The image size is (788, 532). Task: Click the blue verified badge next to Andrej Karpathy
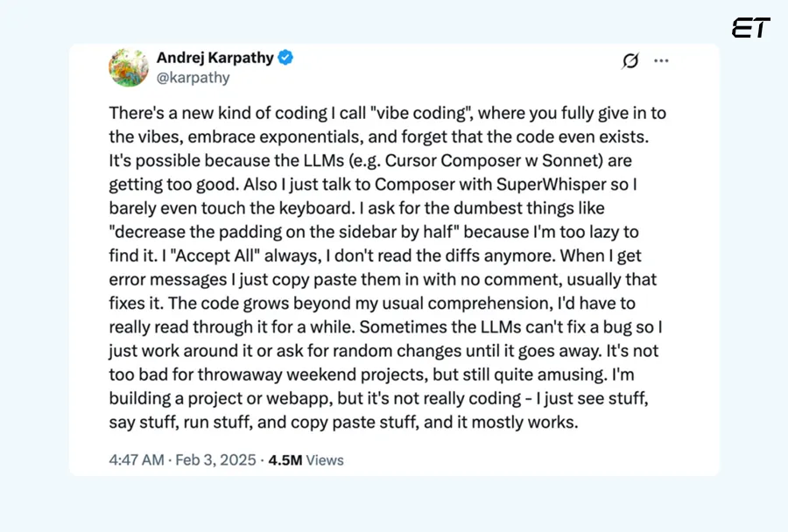[284, 58]
